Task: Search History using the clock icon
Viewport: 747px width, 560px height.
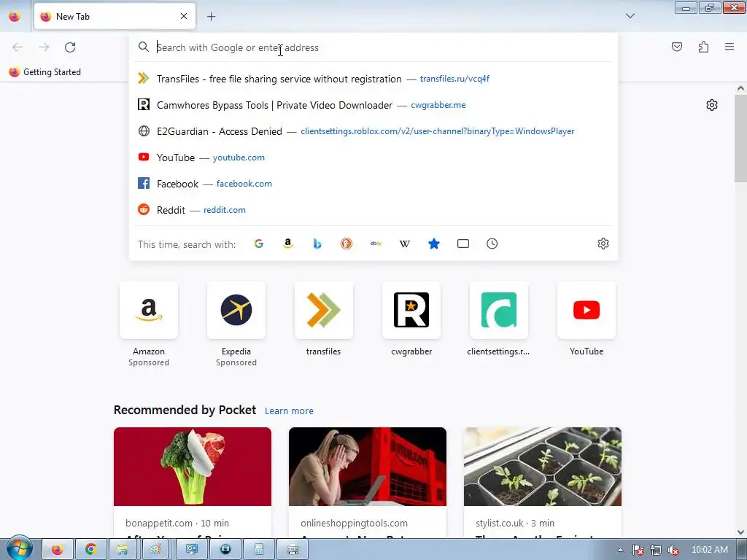Action: (x=492, y=244)
